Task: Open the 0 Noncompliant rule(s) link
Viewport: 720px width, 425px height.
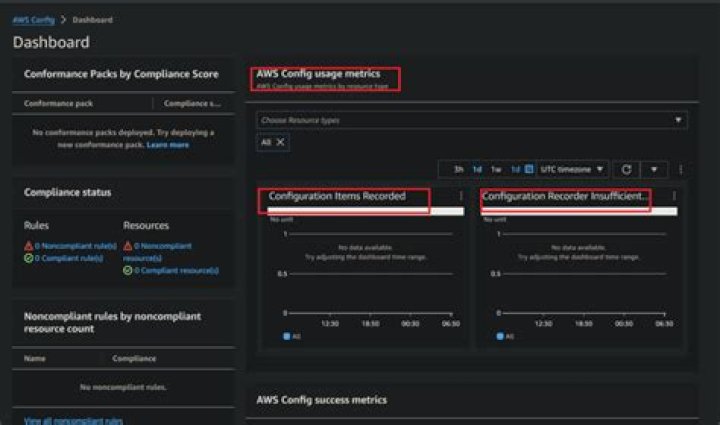Action: tap(76, 246)
